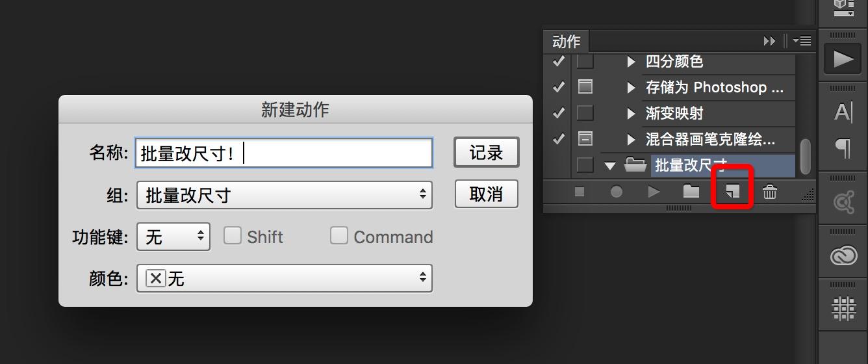Click the 取消 button

coord(486,194)
